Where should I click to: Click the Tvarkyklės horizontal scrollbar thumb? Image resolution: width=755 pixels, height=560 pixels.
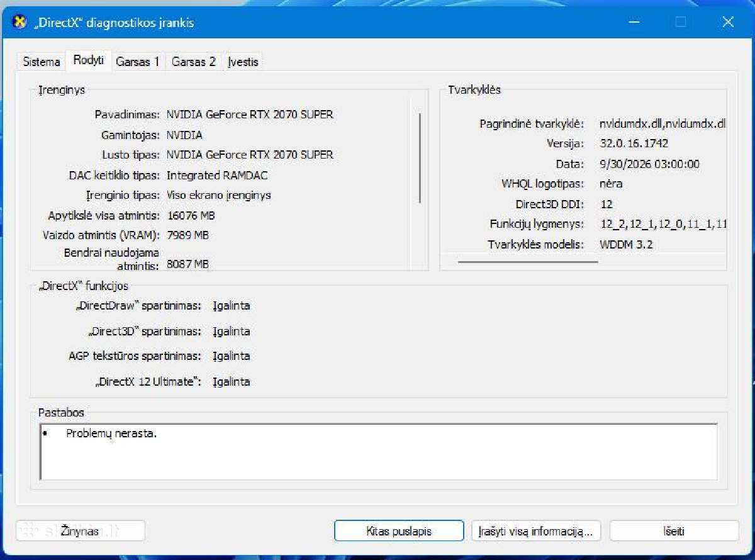click(x=528, y=261)
